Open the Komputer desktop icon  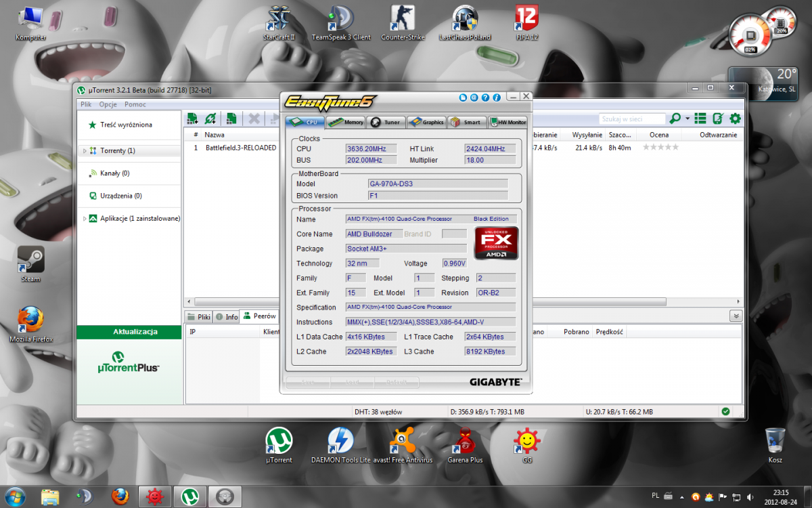coord(31,23)
